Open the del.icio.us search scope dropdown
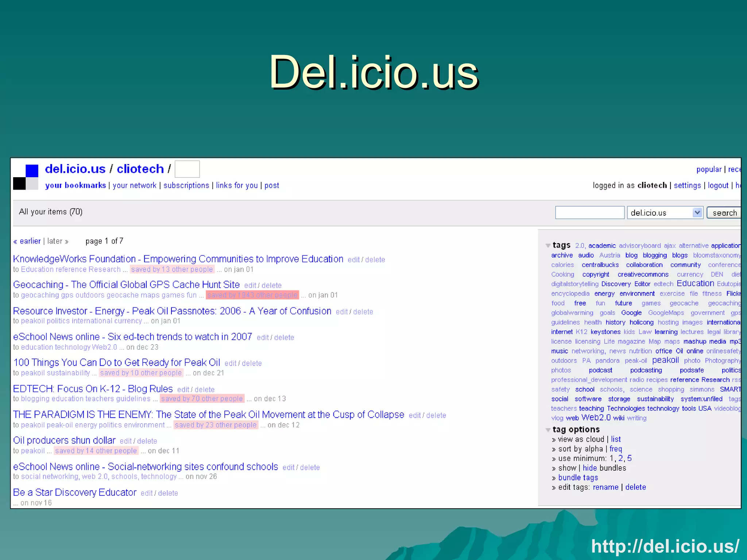Screen dimensions: 747x560 click(665, 213)
